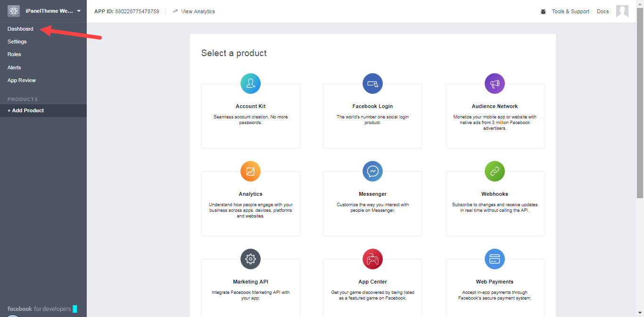The image size is (644, 317).
Task: Click the green Webhooks link icon
Action: [495, 172]
